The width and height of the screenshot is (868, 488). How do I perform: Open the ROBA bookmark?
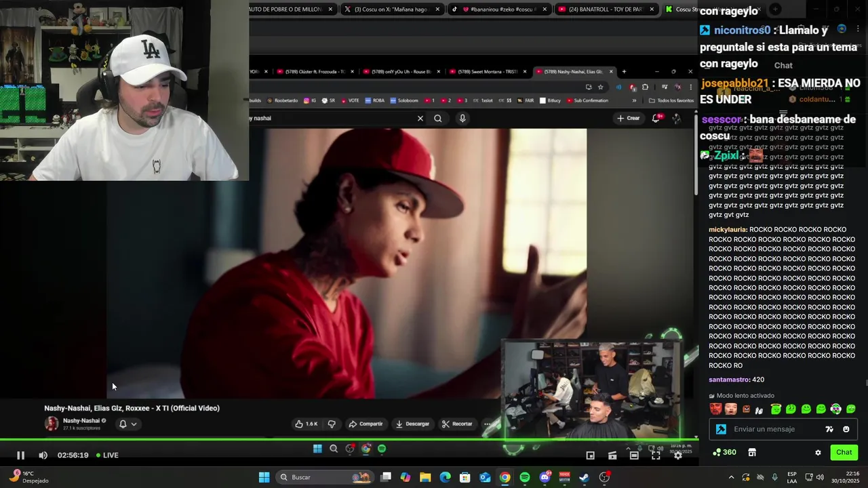pyautogui.click(x=374, y=100)
